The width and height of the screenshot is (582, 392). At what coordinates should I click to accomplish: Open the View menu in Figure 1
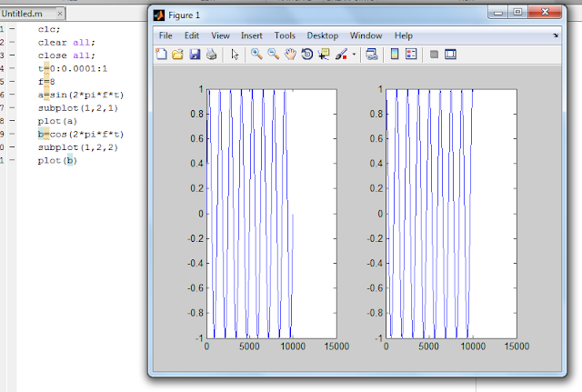click(220, 35)
